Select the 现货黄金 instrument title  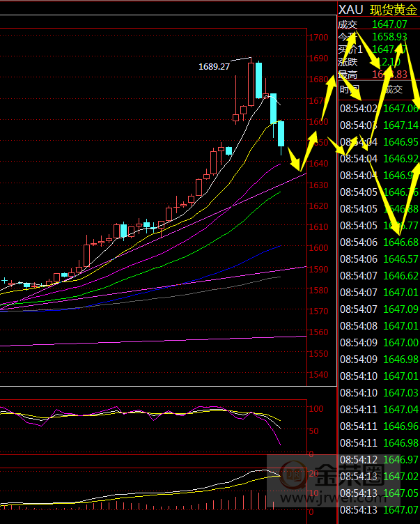pyautogui.click(x=394, y=9)
